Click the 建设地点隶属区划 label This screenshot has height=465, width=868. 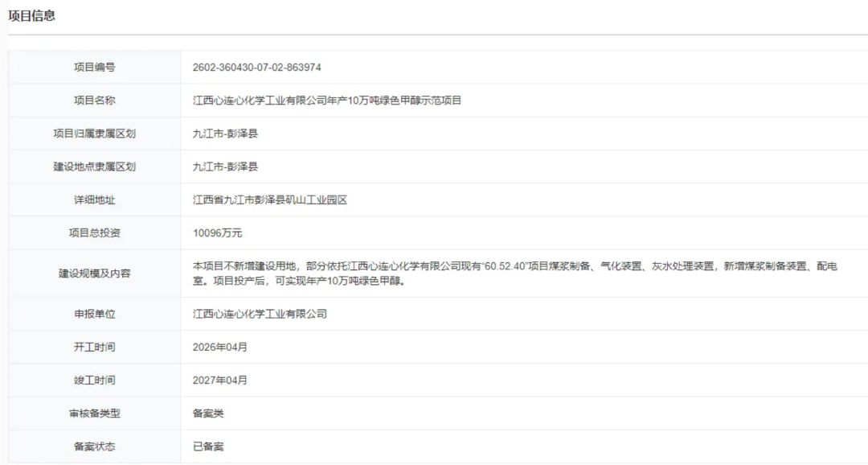(x=94, y=167)
